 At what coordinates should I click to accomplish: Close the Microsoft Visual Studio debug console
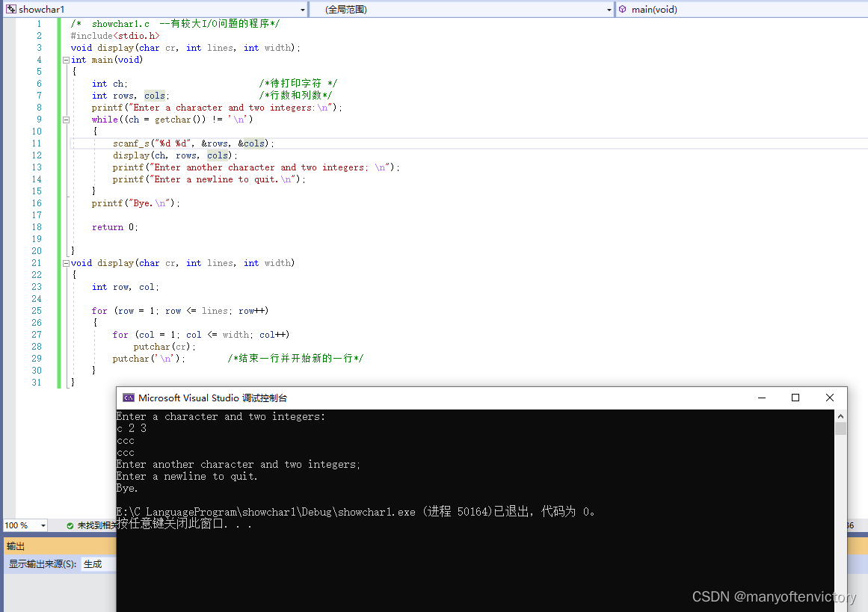pyautogui.click(x=829, y=398)
